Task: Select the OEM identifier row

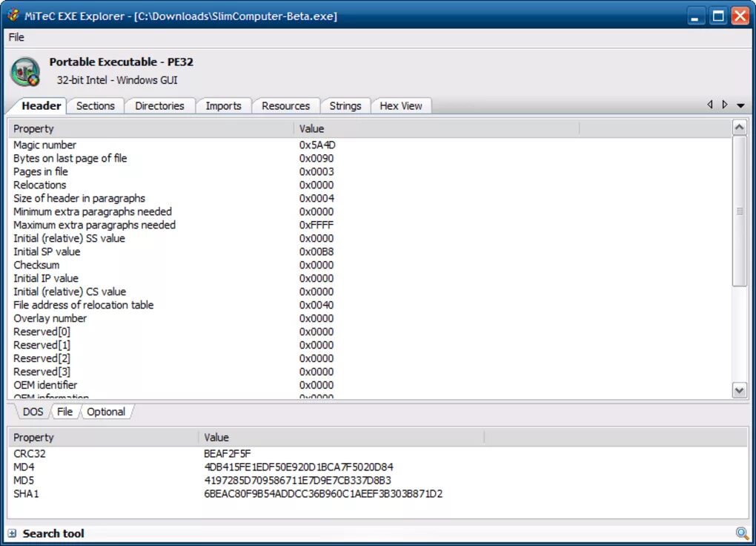Action: pyautogui.click(x=370, y=385)
